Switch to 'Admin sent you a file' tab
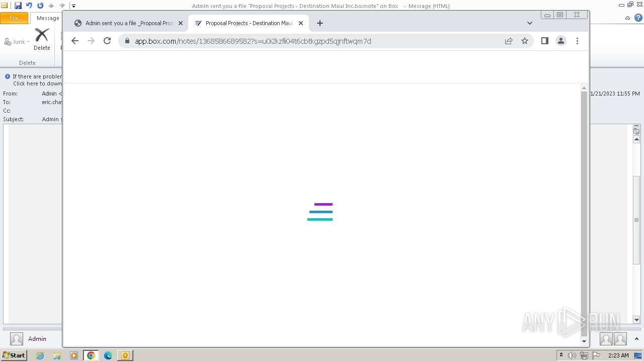Image resolution: width=644 pixels, height=362 pixels. tap(128, 23)
